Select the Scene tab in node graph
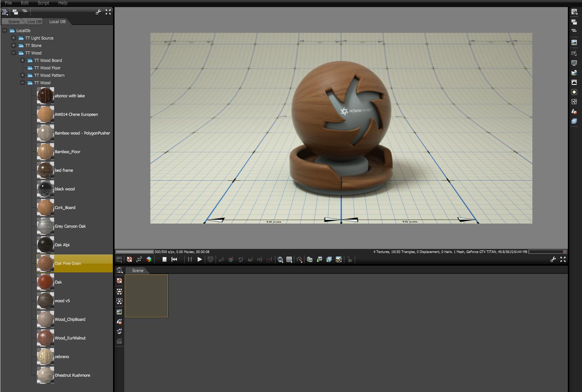 point(138,271)
